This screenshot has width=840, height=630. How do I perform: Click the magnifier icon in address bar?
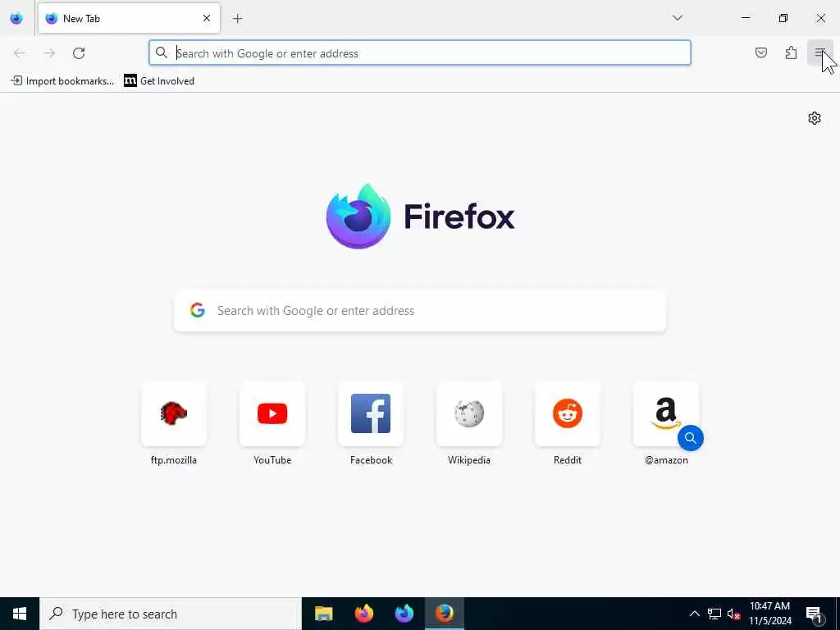point(162,52)
